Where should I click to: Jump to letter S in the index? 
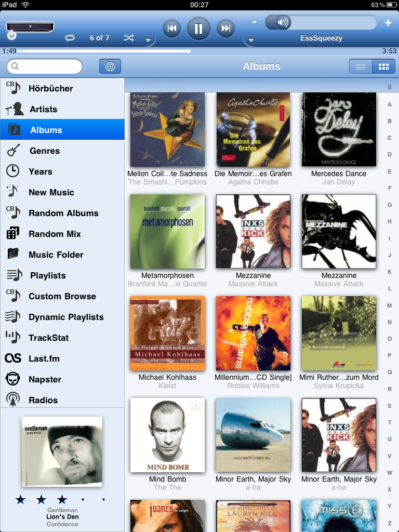[390, 406]
